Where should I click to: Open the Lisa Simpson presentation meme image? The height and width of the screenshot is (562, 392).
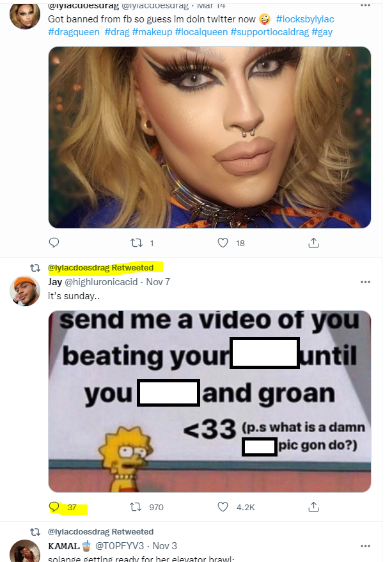point(210,402)
